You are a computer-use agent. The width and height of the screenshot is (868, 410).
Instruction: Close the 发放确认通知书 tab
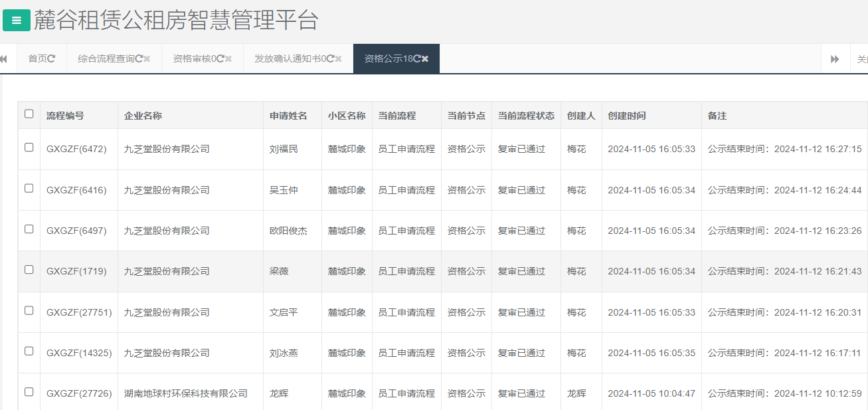[339, 58]
